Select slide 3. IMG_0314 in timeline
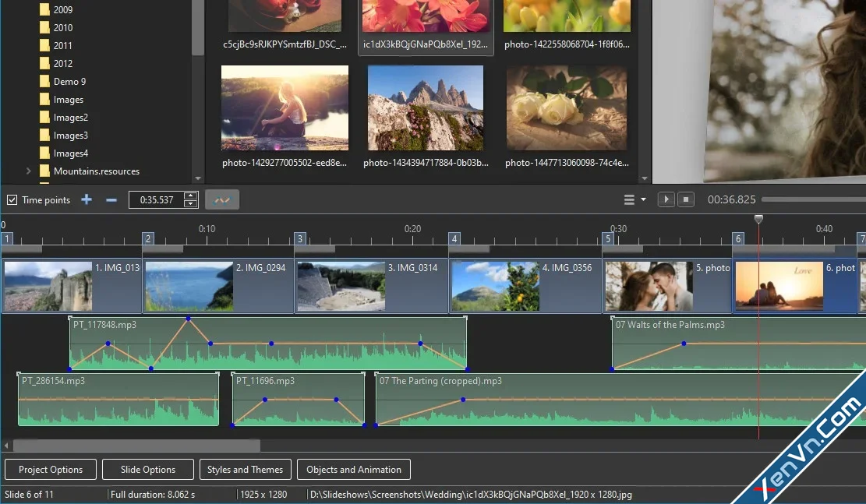866x504 pixels. pos(372,286)
